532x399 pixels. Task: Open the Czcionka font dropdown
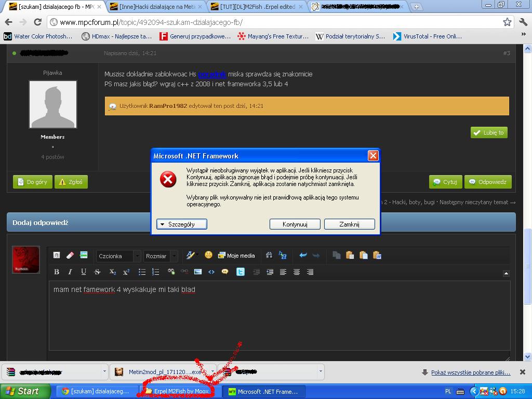(x=118, y=256)
